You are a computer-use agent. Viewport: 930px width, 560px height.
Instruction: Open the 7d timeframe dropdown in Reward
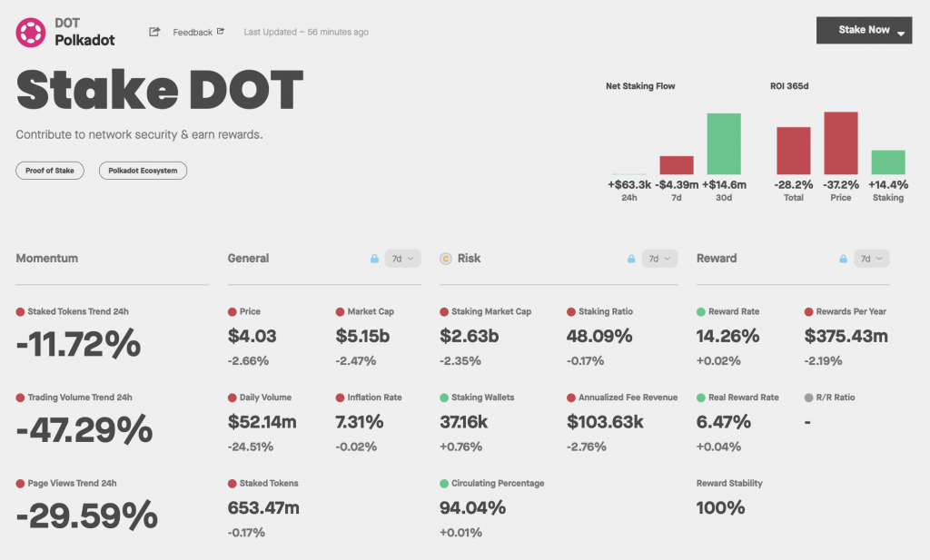(x=871, y=259)
